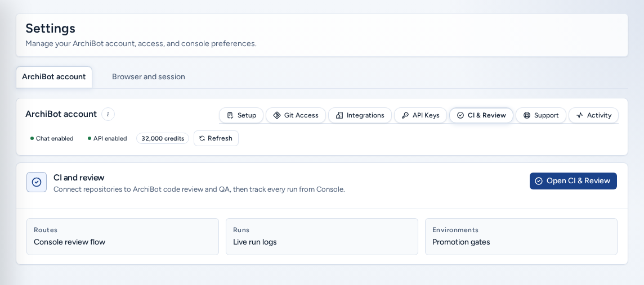Screen dimensions: 644x285
Task: Click the 'Connect repositories to ArchiBot' description
Action: [x=199, y=189]
